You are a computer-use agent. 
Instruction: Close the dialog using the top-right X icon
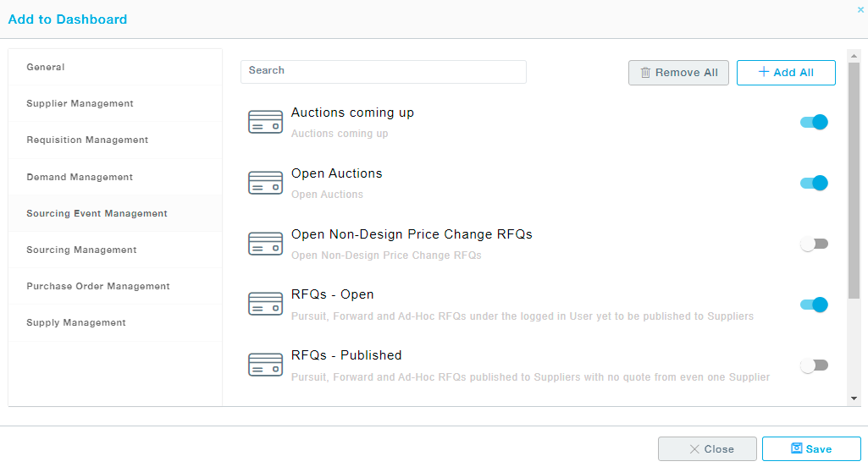pos(860,10)
